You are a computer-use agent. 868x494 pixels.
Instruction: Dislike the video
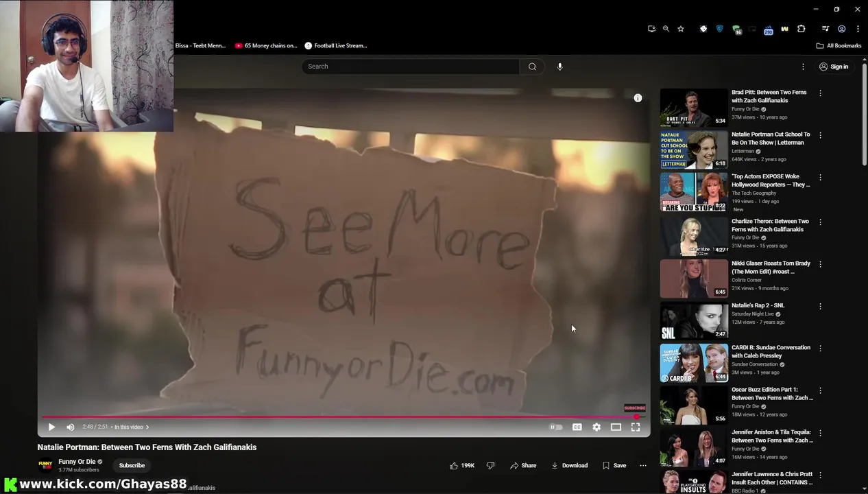(490, 465)
